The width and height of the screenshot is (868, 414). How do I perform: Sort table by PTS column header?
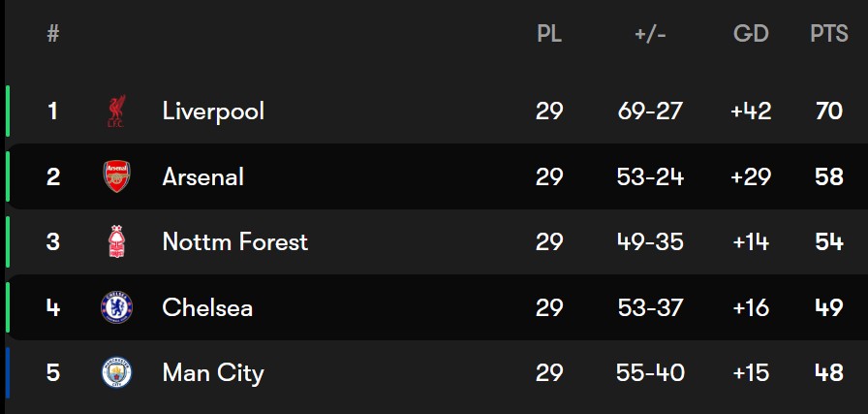coord(829,34)
